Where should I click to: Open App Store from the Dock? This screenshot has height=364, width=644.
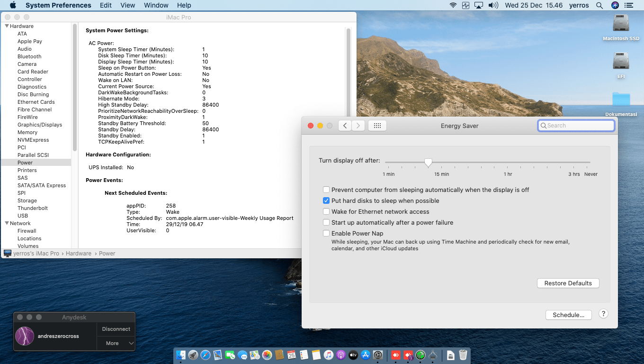pos(366,355)
